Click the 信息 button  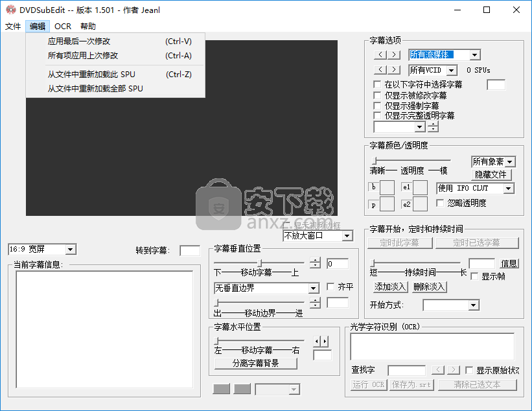coord(509,263)
